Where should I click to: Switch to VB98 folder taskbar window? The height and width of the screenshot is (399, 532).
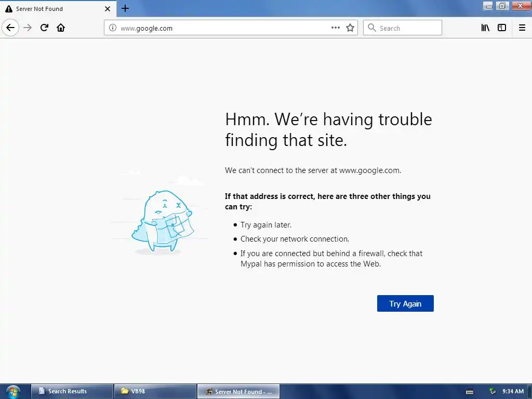[155, 391]
